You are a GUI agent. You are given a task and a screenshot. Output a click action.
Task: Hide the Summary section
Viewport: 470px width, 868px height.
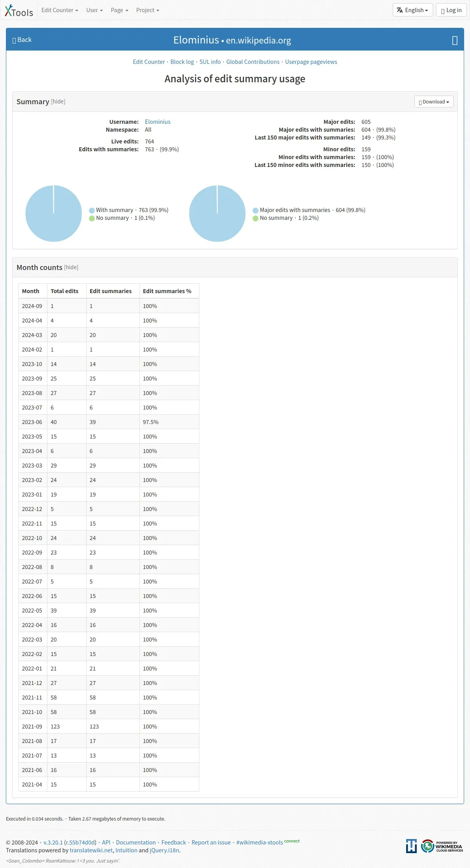coord(58,101)
